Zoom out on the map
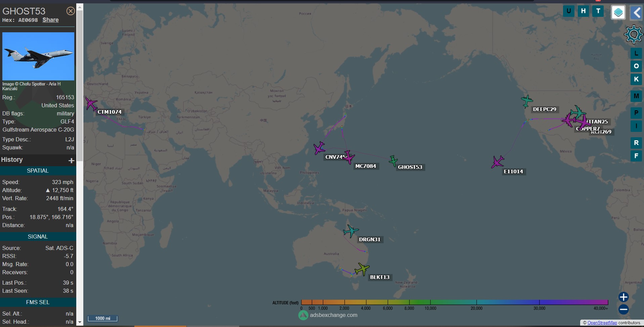Screen dimensions: 644x327 pos(624,310)
